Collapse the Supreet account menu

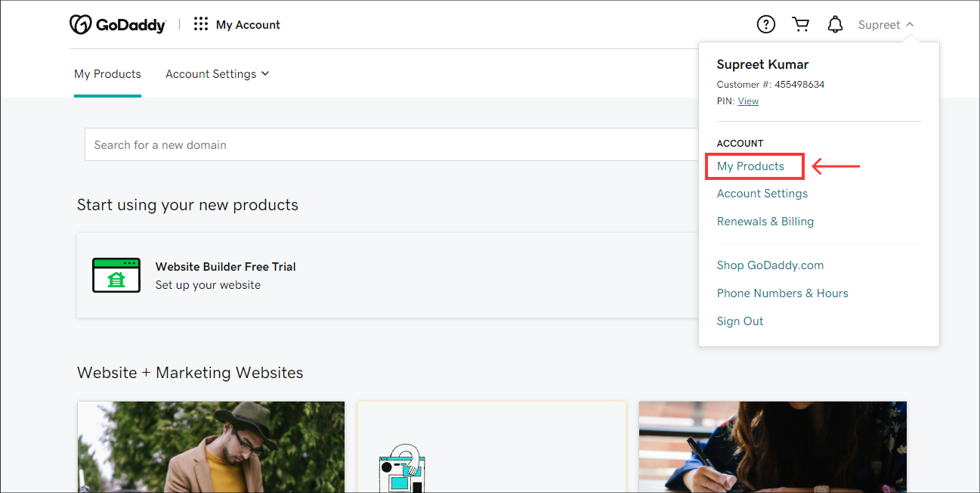coord(886,25)
